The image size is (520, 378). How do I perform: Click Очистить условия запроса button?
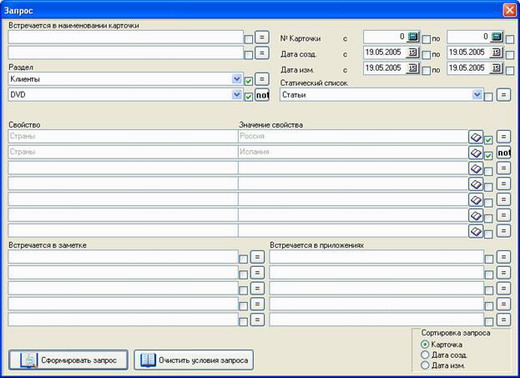194,360
